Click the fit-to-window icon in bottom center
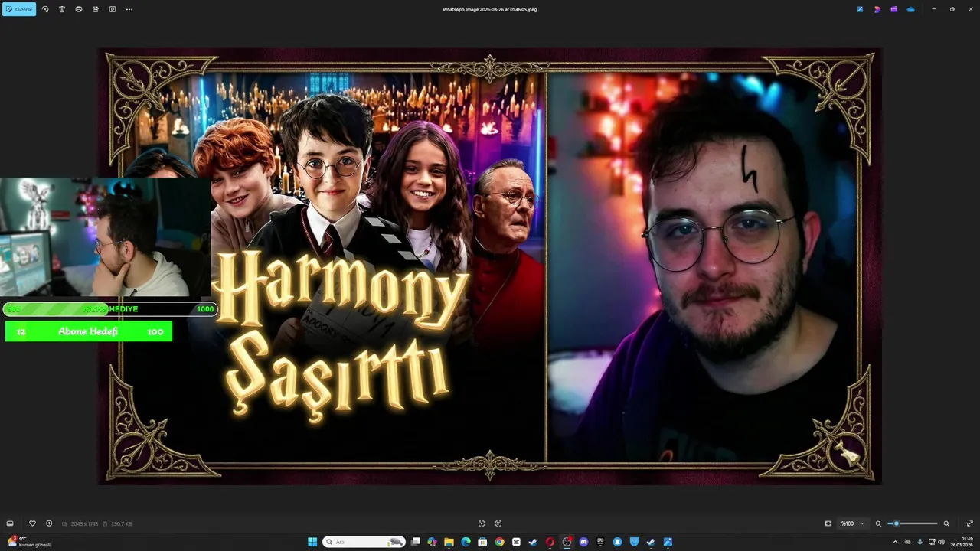Image resolution: width=980 pixels, height=551 pixels. pos(482,523)
